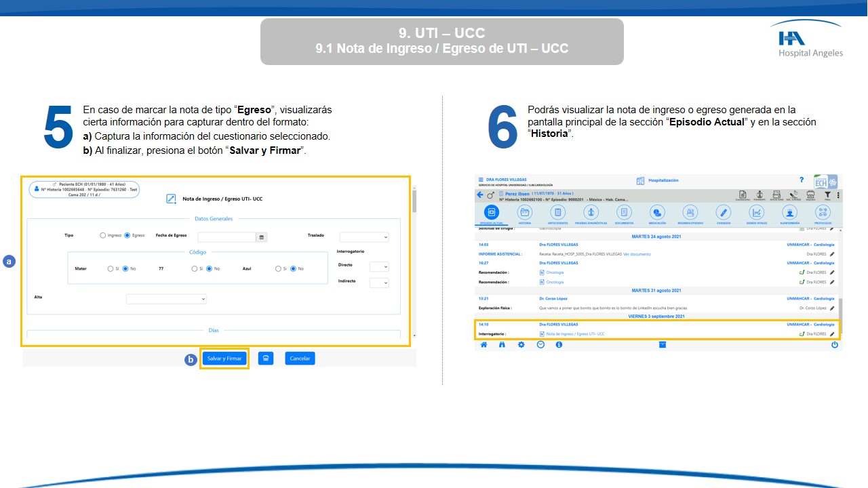Select the Ingreso radio button
The width and height of the screenshot is (868, 488).
[103, 236]
